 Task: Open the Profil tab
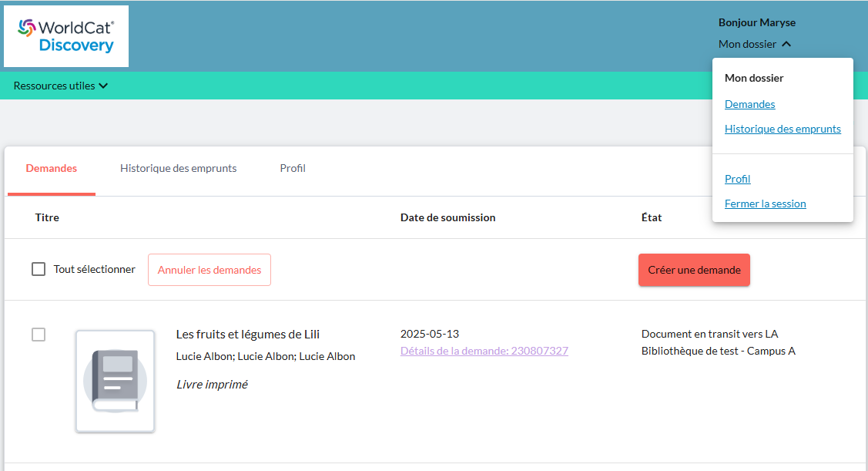point(293,168)
